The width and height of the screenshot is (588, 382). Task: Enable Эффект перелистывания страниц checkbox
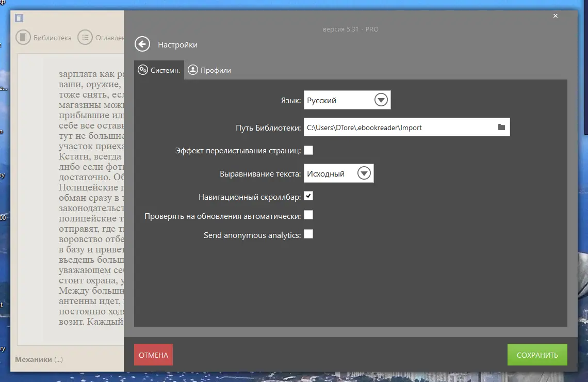[308, 150]
